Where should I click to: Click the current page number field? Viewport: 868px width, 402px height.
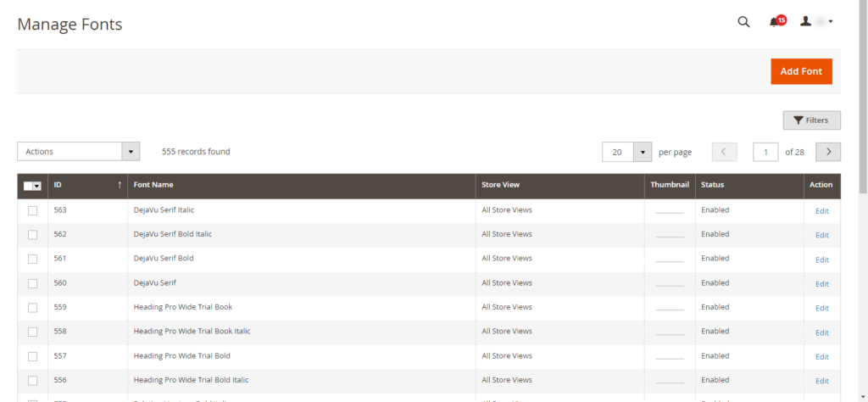[765, 152]
